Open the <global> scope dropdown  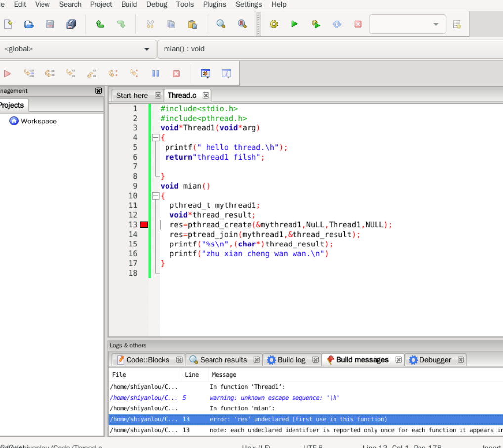click(x=146, y=49)
